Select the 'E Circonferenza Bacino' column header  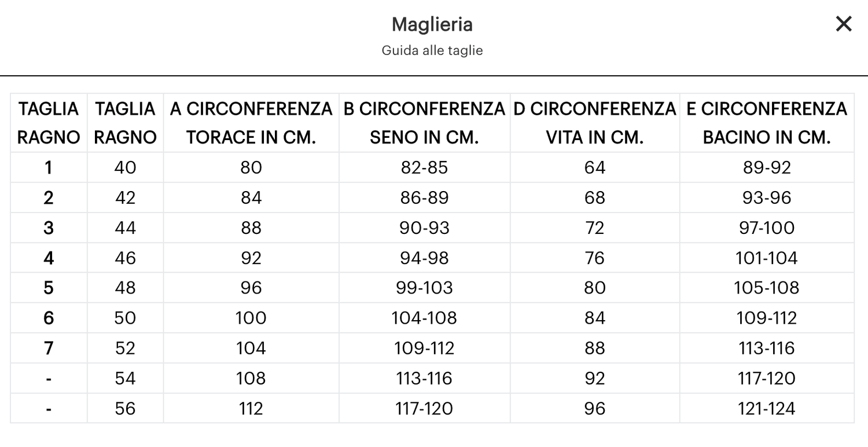pos(767,123)
